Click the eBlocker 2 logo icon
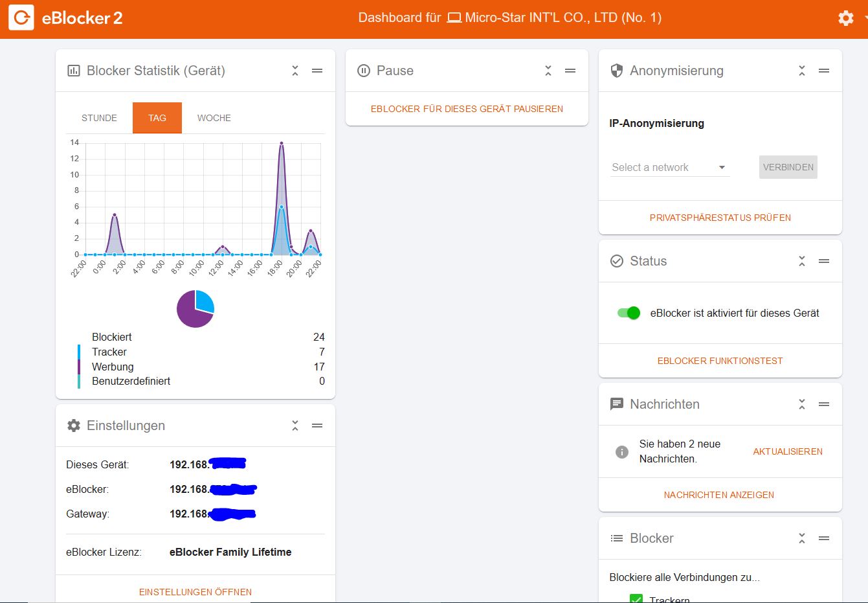Viewport: 868px width, 603px height. tap(21, 17)
